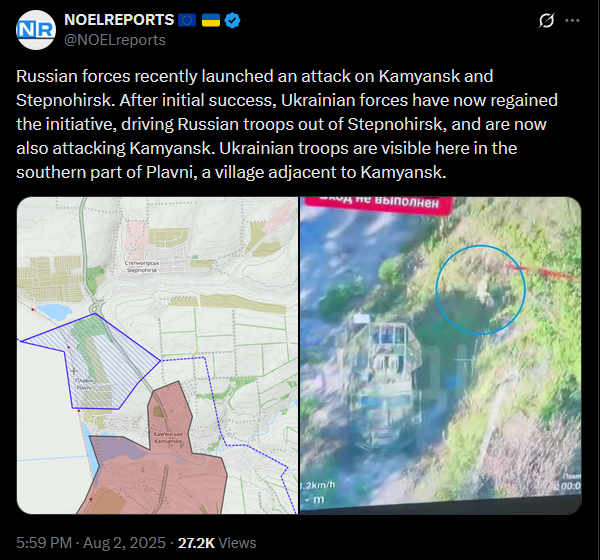
Task: Open the @NOELreports handle link
Action: [115, 40]
